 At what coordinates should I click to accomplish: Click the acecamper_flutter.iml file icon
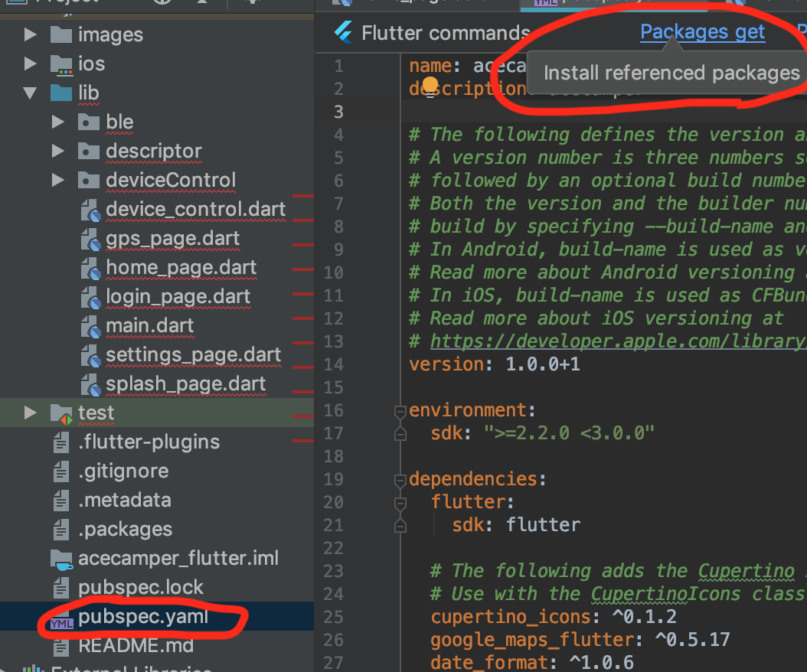(x=62, y=559)
